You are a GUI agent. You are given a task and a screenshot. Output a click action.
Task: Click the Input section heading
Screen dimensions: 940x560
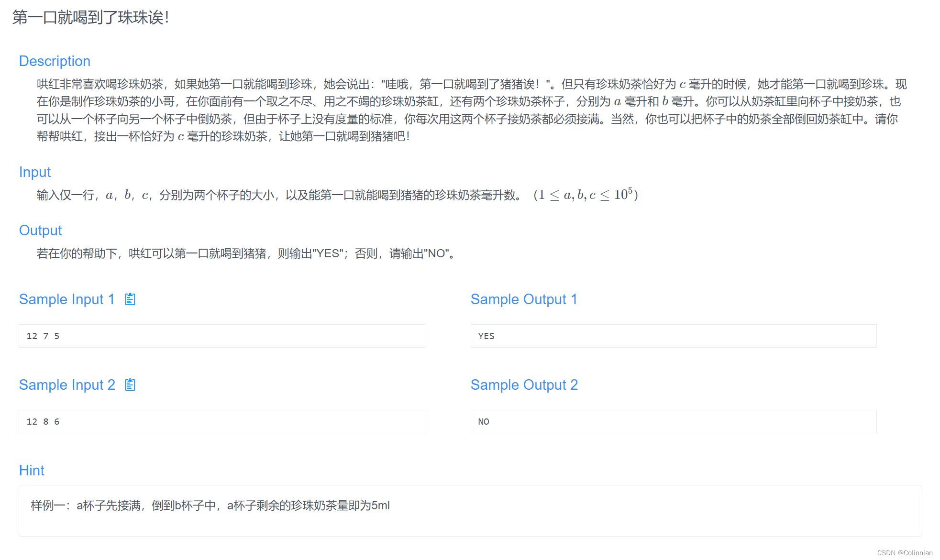[34, 172]
